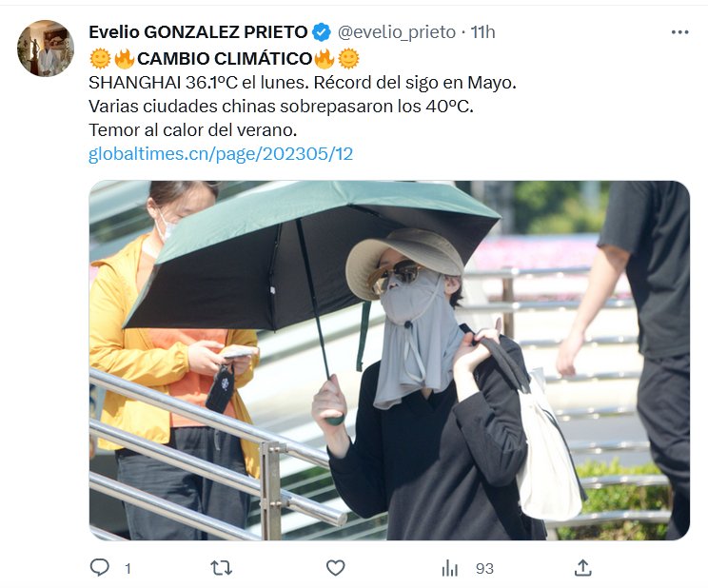This screenshot has width=708, height=588.
Task: Click the 11h timestamp to open tweet
Action: coord(482,32)
